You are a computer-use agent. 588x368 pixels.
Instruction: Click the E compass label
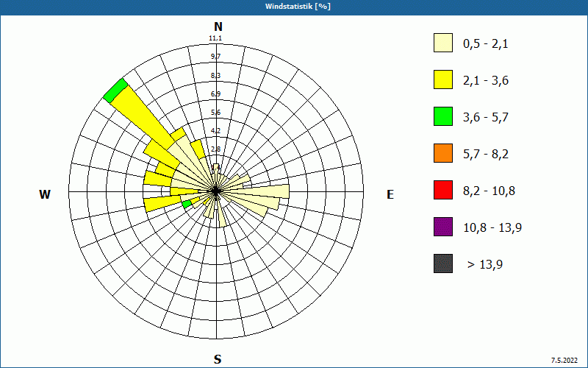click(390, 194)
